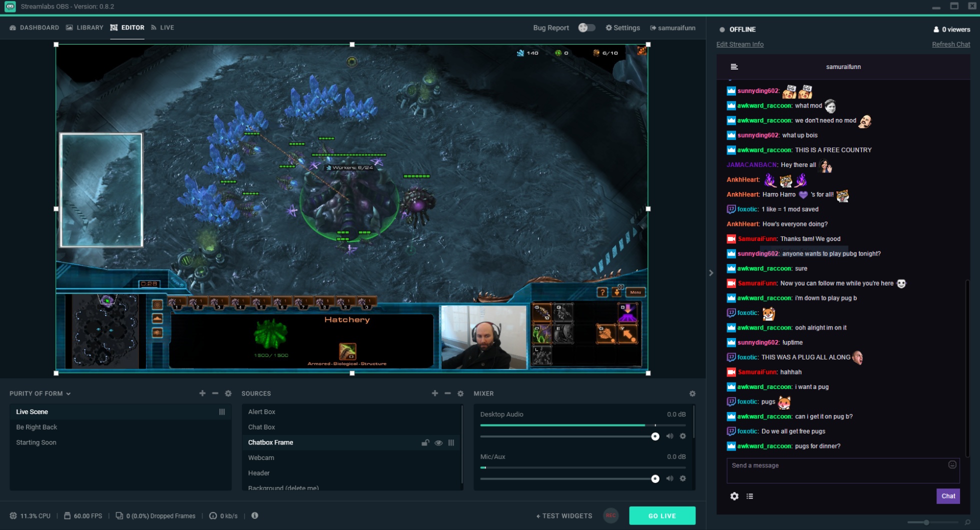Viewport: 980px width, 530px height.
Task: Collapse the chat panel with the side chevron
Action: click(x=711, y=272)
